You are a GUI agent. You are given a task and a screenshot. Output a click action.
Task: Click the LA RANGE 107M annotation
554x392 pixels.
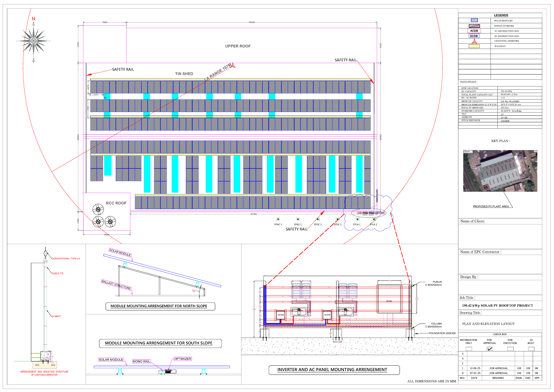point(218,72)
